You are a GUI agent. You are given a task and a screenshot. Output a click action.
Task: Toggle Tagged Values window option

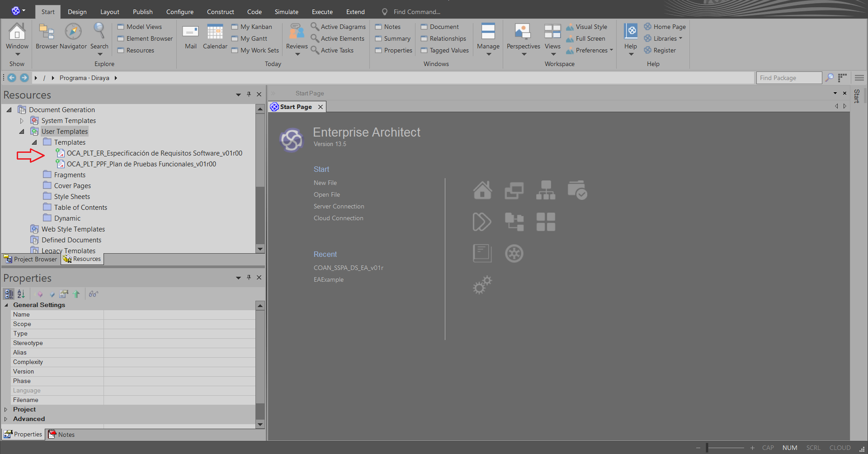[444, 50]
